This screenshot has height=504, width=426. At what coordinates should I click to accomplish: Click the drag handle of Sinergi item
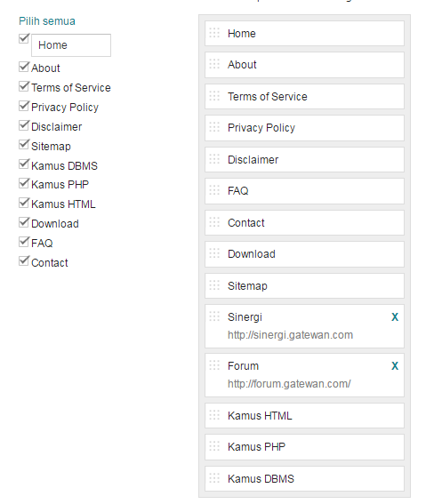[214, 316]
